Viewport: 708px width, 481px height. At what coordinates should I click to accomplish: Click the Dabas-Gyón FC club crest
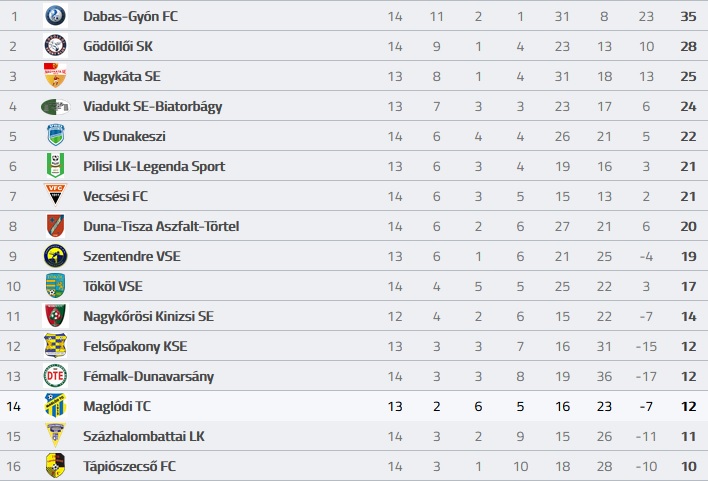pyautogui.click(x=56, y=16)
